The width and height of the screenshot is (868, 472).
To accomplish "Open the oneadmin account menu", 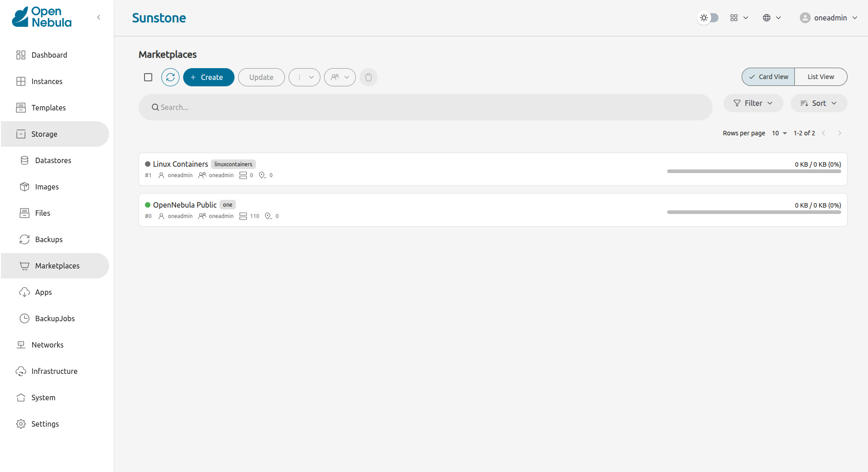I will coord(828,18).
